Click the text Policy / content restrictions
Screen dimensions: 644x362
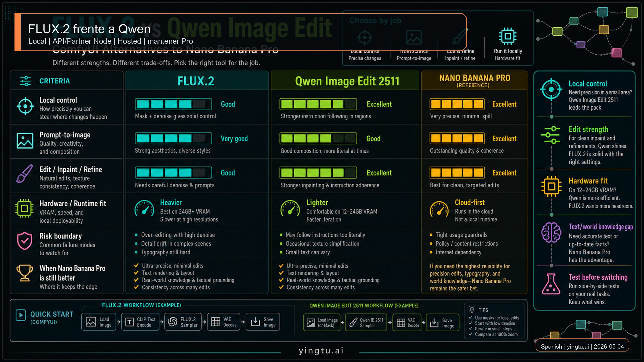click(x=467, y=243)
